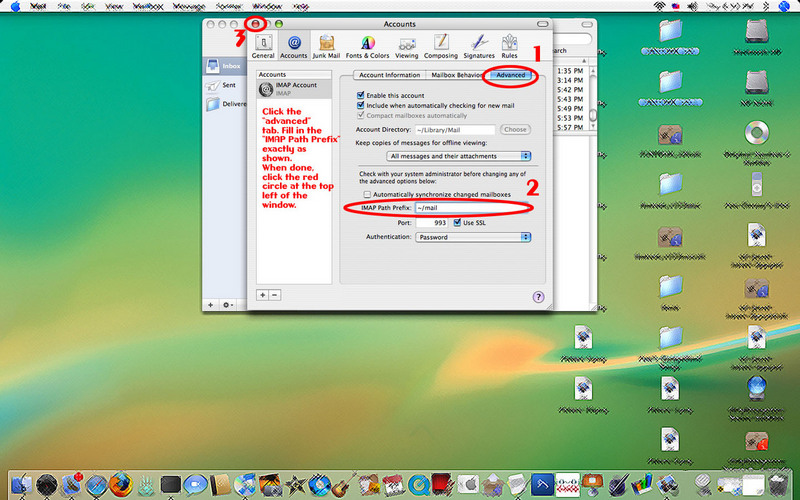800x500 pixels.
Task: Switch to the Account Information tab
Action: pyautogui.click(x=389, y=75)
